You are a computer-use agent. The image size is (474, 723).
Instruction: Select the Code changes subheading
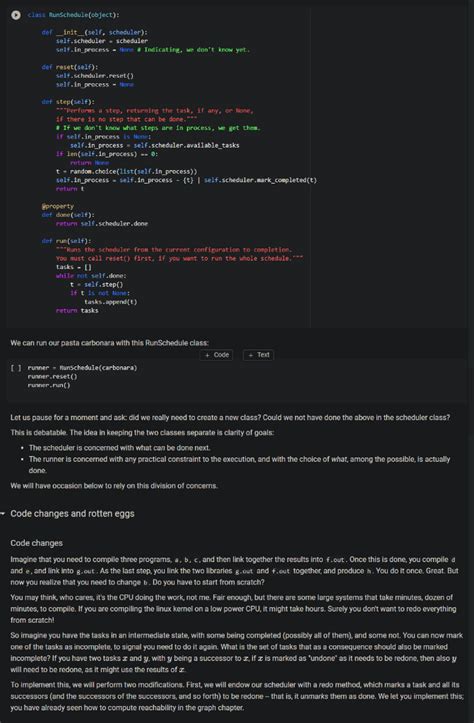(x=36, y=543)
